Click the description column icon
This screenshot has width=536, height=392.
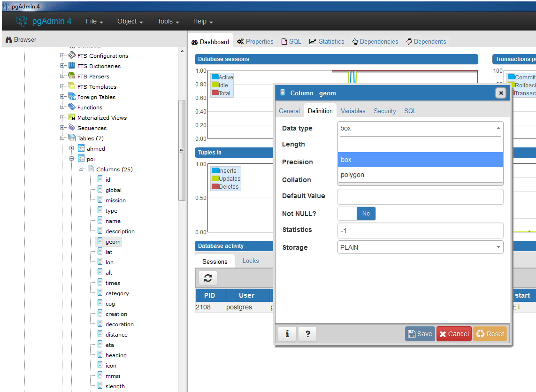point(100,231)
